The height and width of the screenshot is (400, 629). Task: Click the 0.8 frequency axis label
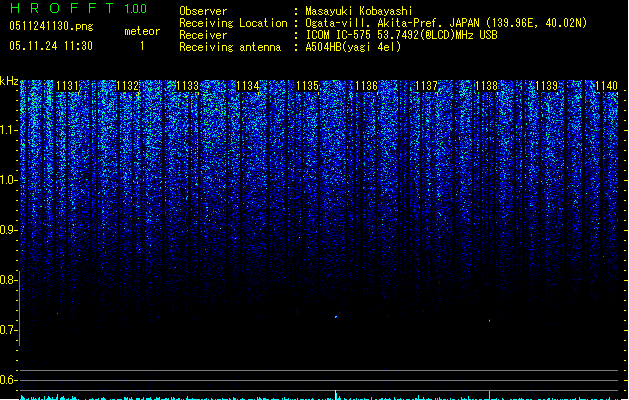[x=8, y=280]
